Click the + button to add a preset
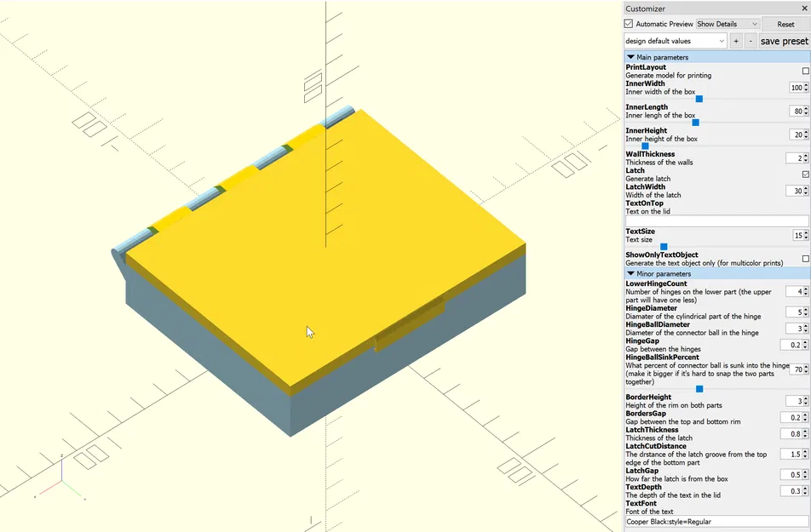The image size is (811, 532). 736,41
